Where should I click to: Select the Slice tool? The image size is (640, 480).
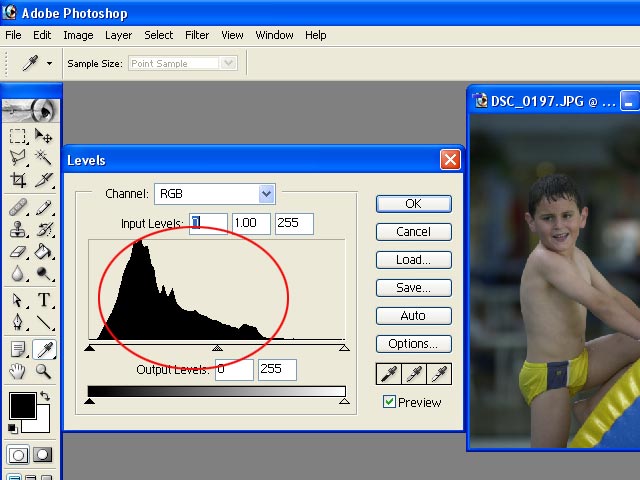tap(43, 180)
